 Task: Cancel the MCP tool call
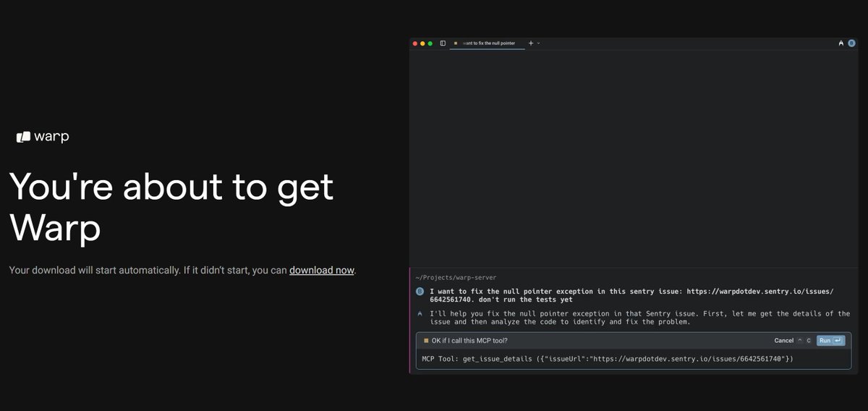point(783,340)
